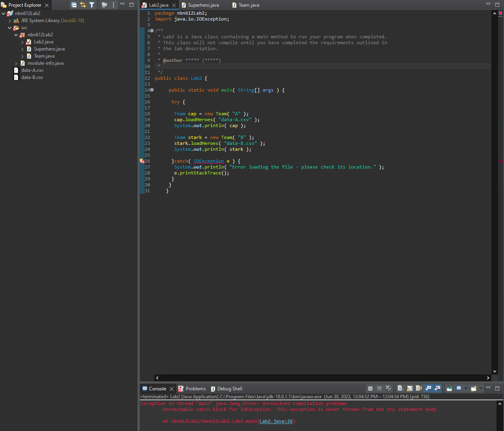The image size is (504, 431).
Task: Click the Show Console When Standard Out Changes icon
Action: [428, 388]
